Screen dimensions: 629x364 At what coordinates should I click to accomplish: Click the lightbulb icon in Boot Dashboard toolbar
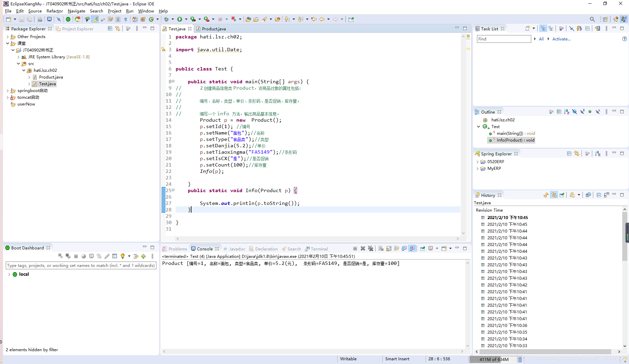(123, 256)
